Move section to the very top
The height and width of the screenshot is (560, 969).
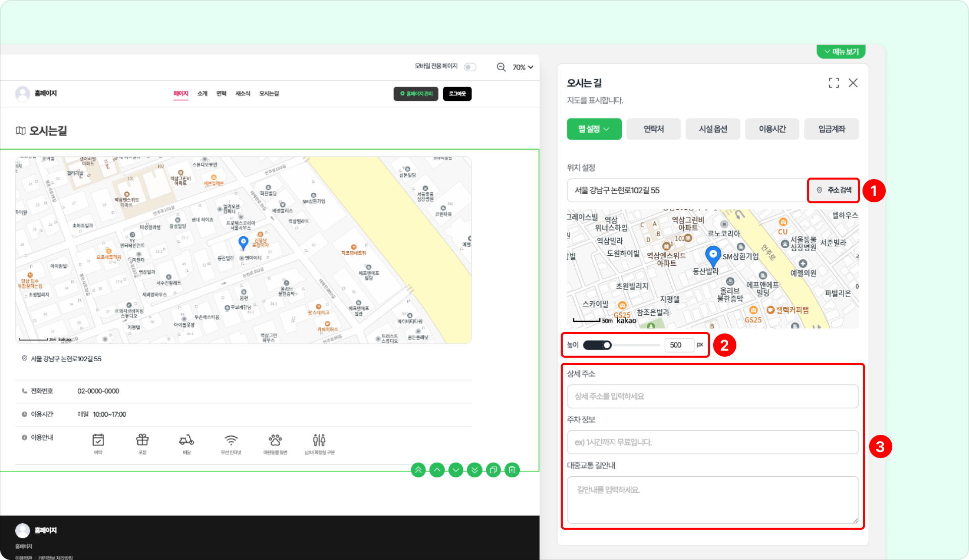(418, 470)
